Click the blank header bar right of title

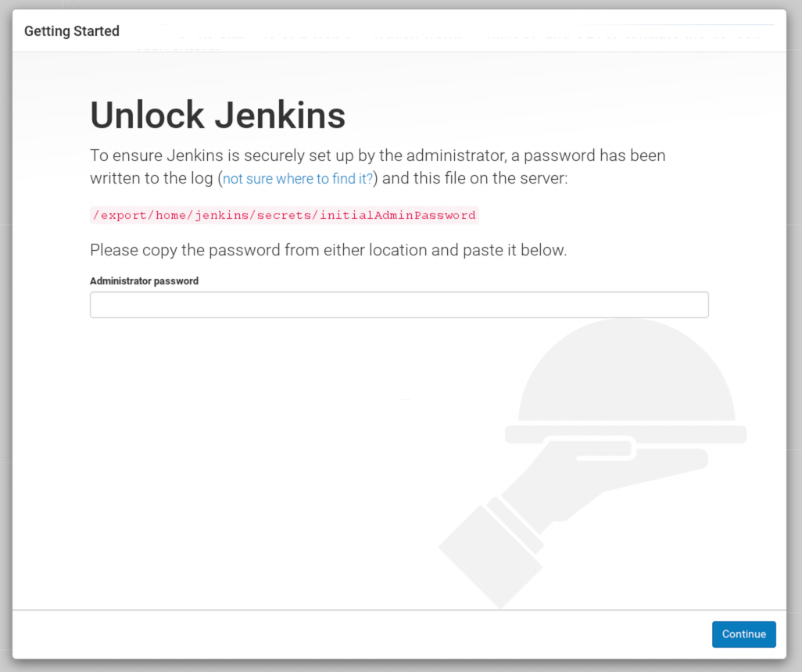pyautogui.click(x=469, y=31)
